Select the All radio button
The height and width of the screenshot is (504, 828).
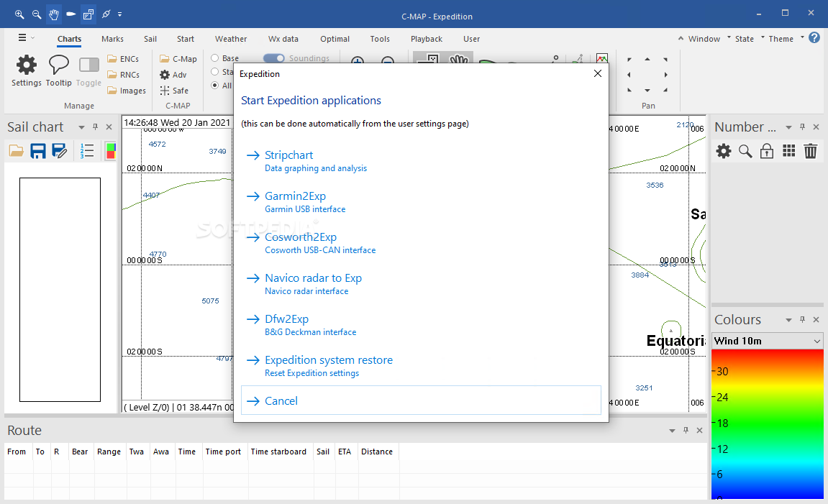(x=215, y=85)
